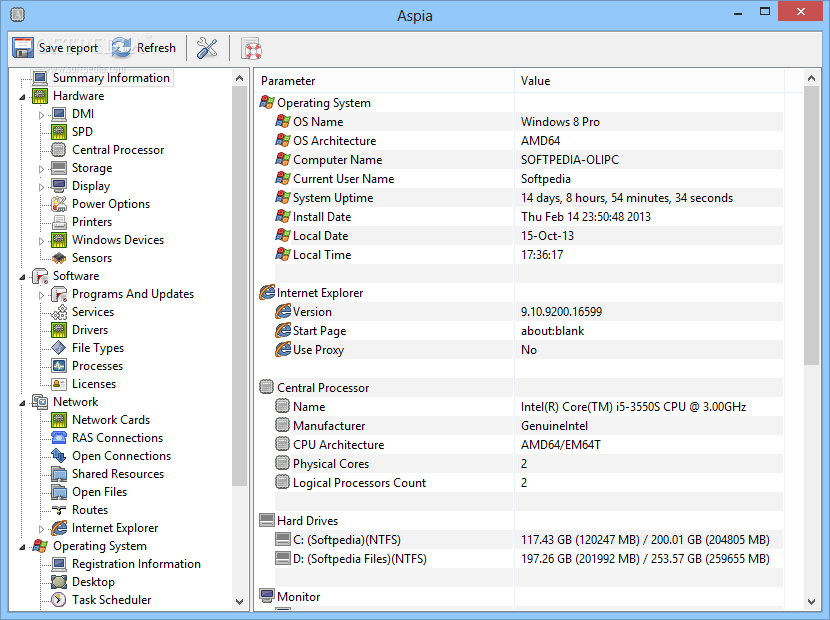Expand the Storage node
Screen dimensions: 830x620
click(41, 169)
